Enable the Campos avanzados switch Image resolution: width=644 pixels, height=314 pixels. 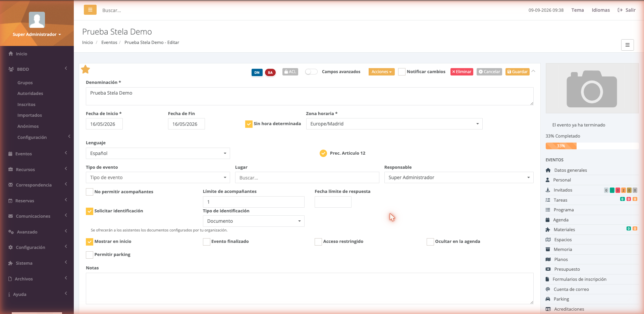click(311, 72)
